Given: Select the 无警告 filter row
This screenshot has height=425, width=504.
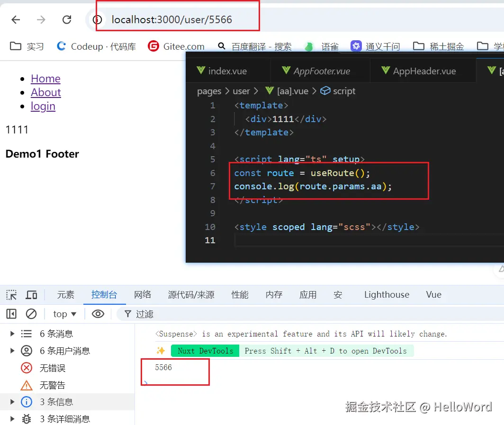Looking at the screenshot, I should [x=67, y=385].
